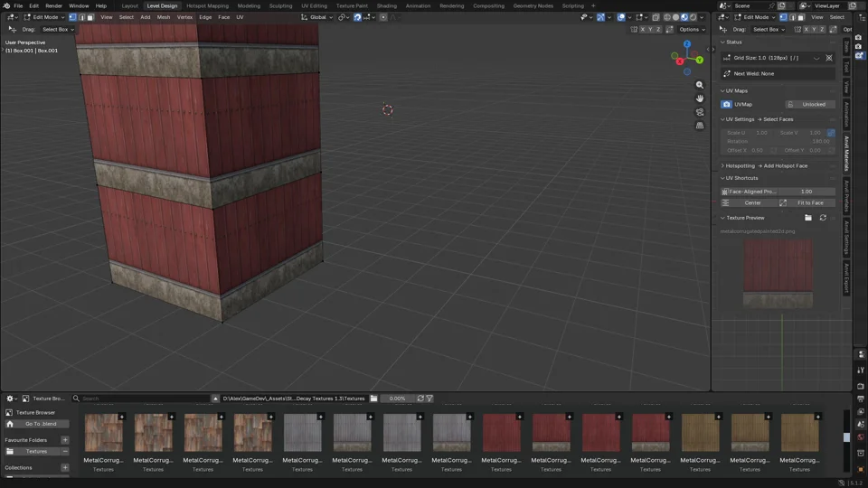Open the Mesh menu in viewport header
This screenshot has height=488, width=868.
[x=164, y=17]
